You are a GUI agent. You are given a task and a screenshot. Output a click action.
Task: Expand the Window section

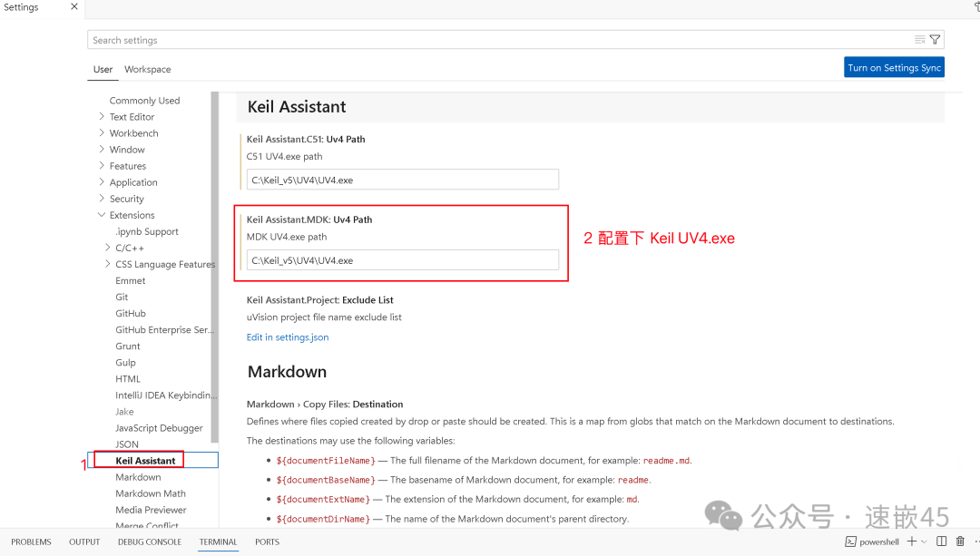pyautogui.click(x=102, y=149)
